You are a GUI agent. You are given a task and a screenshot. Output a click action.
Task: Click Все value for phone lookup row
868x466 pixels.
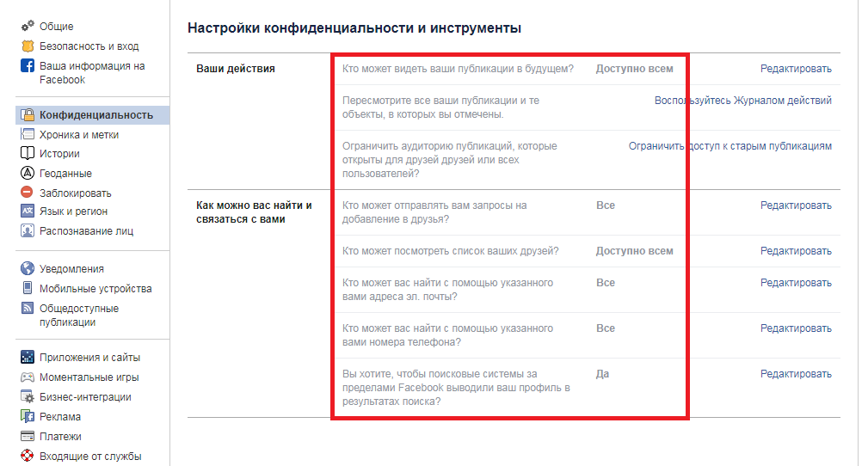point(606,328)
